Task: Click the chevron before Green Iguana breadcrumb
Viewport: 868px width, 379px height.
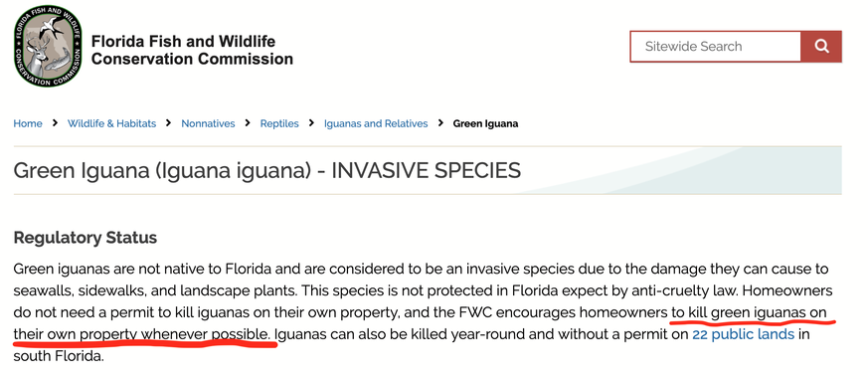Action: pos(440,123)
